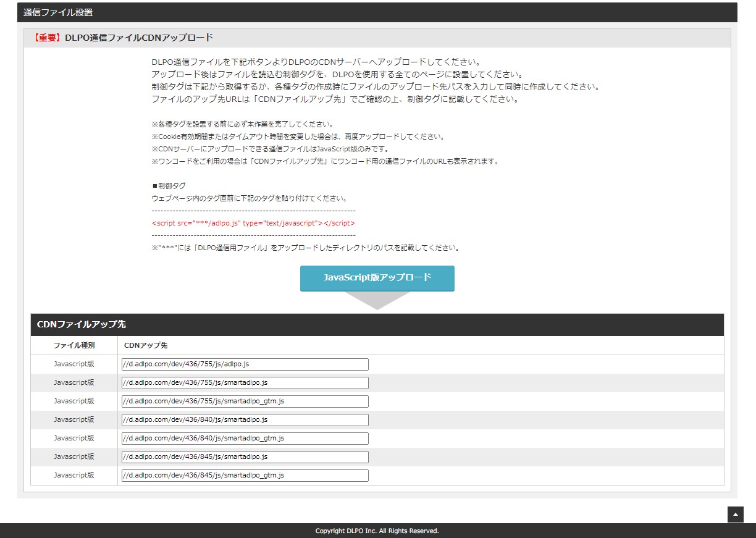Click the JavaScript版アップロード button
This screenshot has width=756, height=538.
[x=377, y=278]
